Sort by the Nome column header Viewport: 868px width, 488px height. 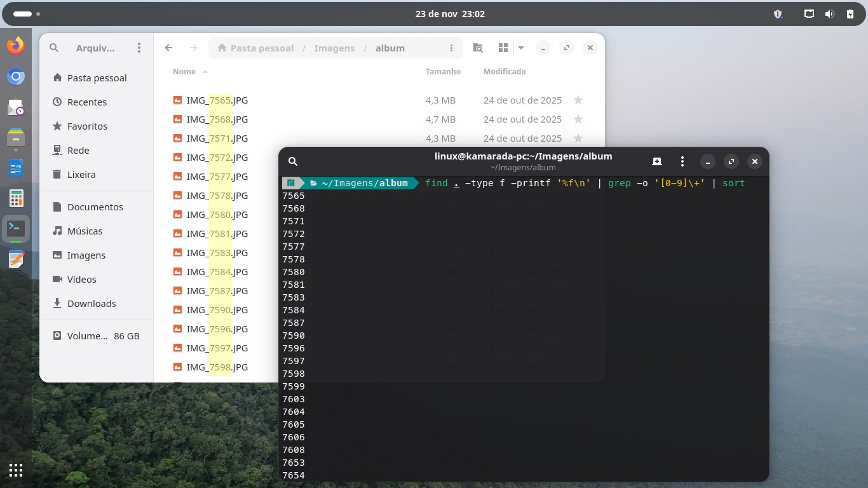tap(184, 72)
